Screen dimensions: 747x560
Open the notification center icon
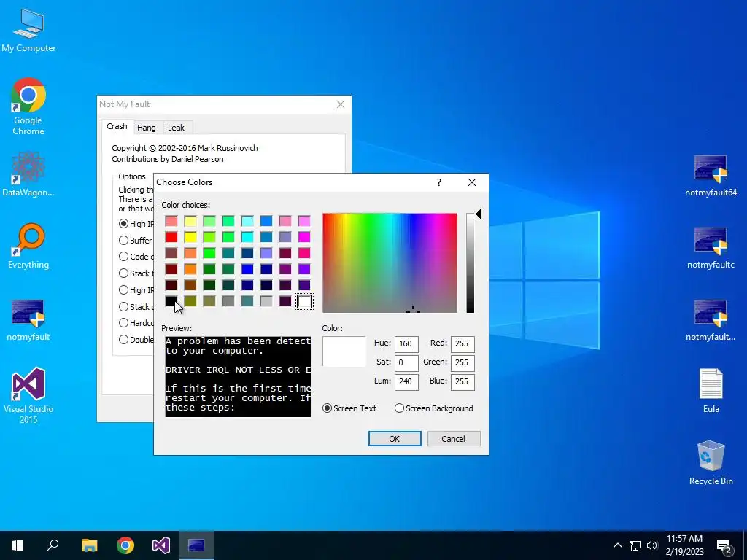coord(724,547)
